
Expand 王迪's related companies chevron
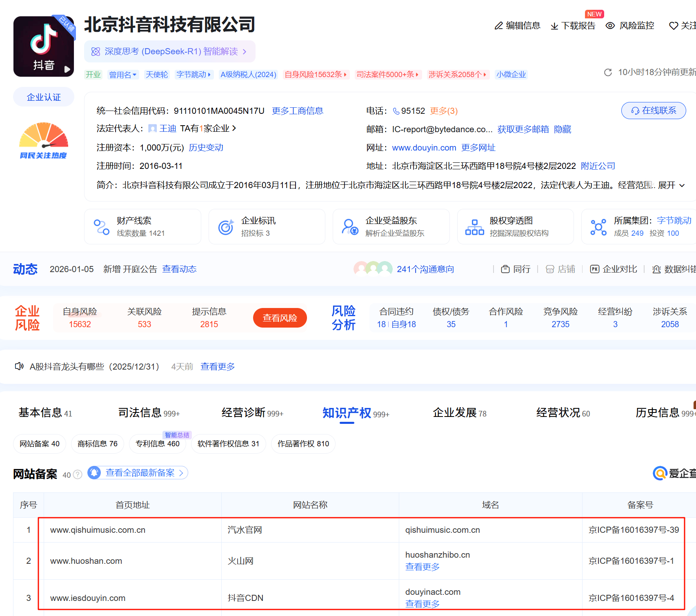click(x=234, y=128)
